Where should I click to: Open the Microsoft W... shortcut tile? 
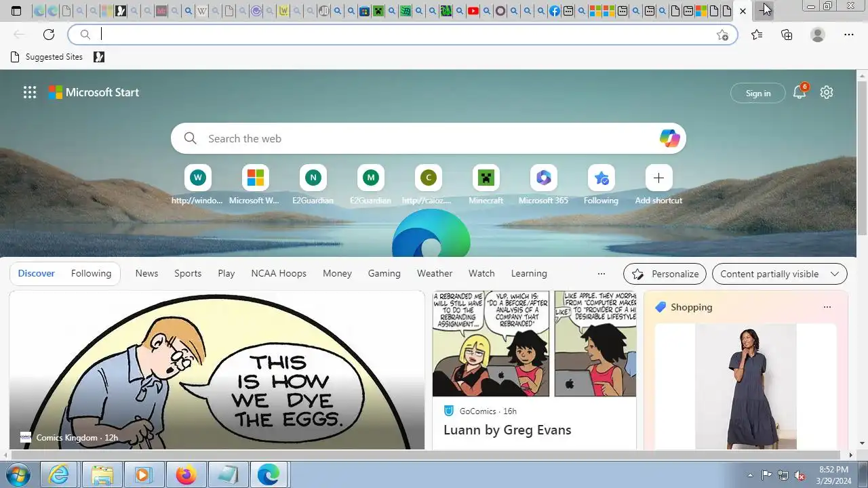tap(255, 184)
